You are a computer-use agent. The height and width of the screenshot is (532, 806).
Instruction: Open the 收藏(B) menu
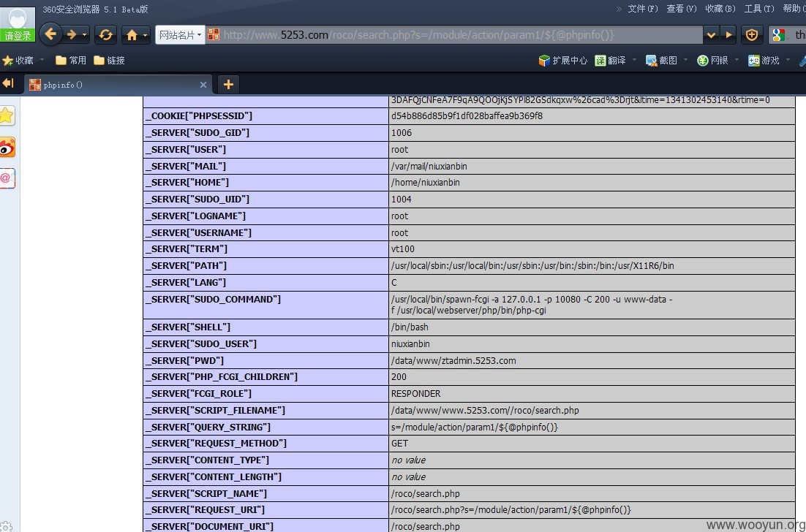click(720, 9)
